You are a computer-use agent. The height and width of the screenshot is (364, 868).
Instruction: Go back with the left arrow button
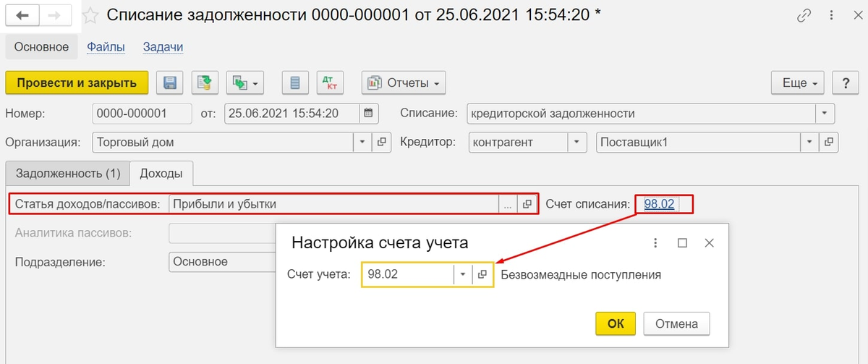pos(22,14)
